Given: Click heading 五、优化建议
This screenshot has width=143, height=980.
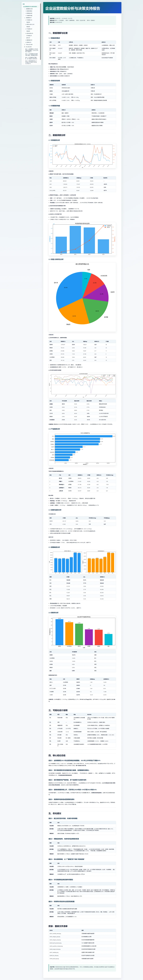Looking at the screenshot, I should click(55, 813).
